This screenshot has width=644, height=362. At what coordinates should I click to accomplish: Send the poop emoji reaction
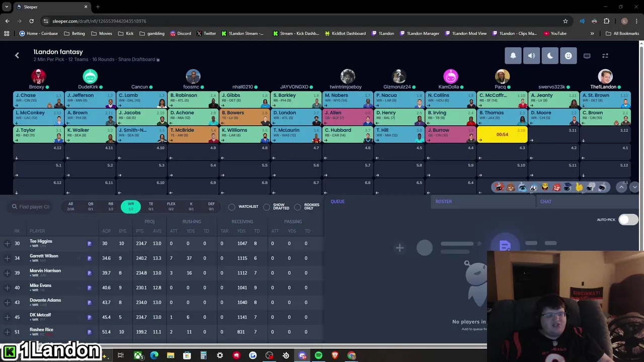point(511,188)
